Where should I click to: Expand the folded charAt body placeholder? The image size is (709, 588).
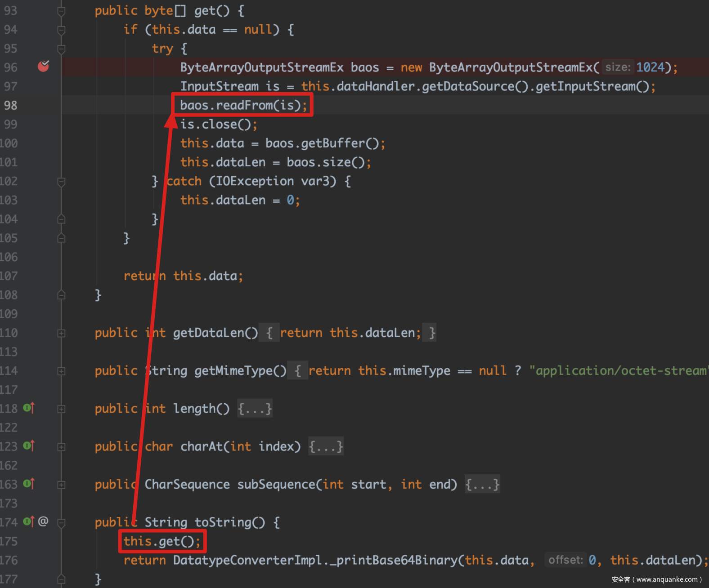(x=326, y=446)
